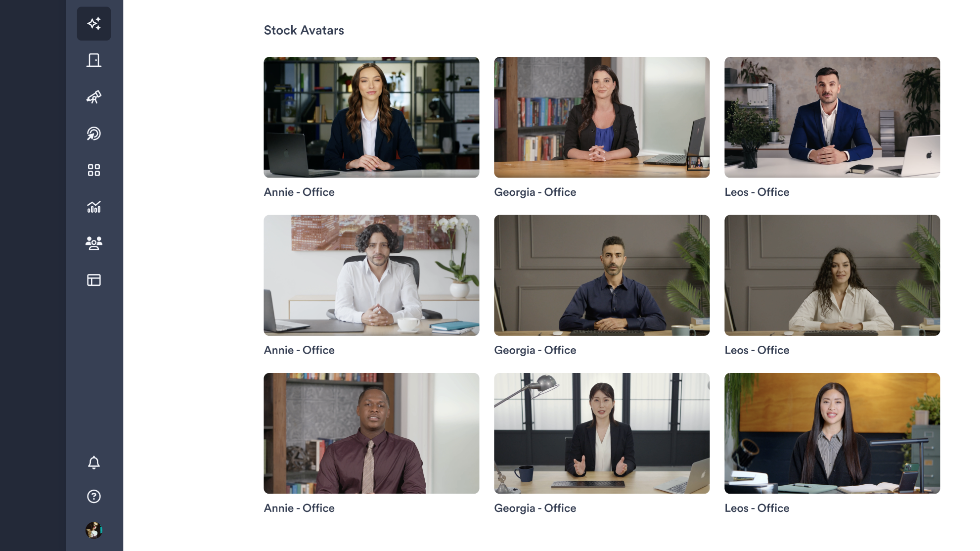Choose woman in blue top by bookshelf
This screenshot has height=551, width=980.
(602, 117)
